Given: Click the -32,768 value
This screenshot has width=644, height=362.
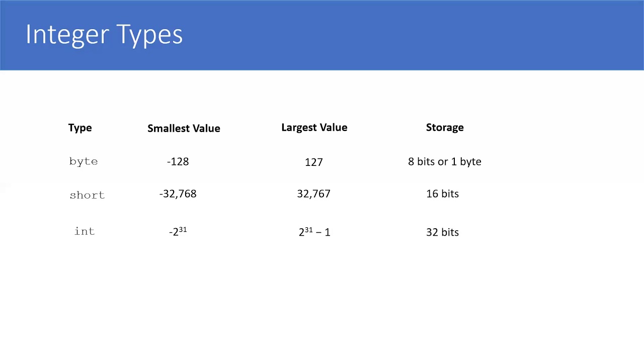Looking at the screenshot, I should (x=178, y=194).
